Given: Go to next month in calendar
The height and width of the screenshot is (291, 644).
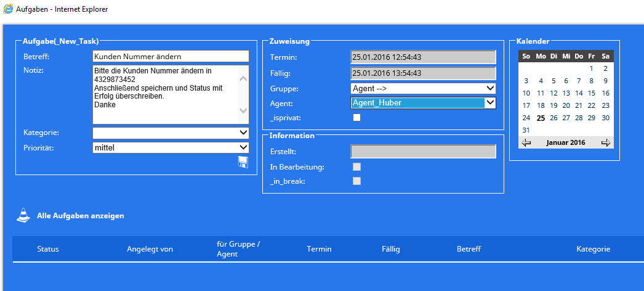Looking at the screenshot, I should pyautogui.click(x=606, y=143).
